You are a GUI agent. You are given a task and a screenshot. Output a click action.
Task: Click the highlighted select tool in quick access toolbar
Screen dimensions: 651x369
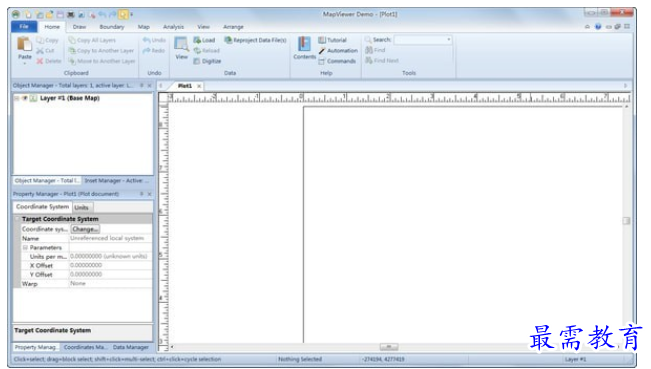[x=123, y=15]
